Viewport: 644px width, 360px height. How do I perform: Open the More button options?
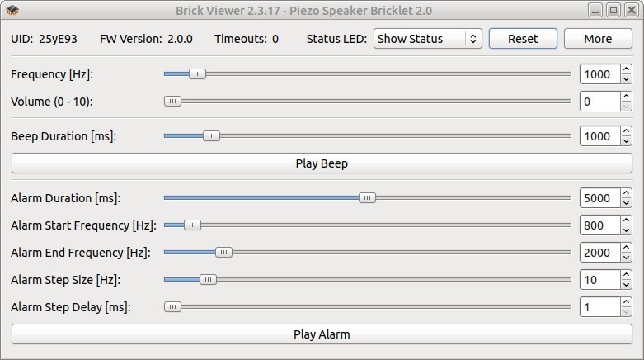pos(598,39)
